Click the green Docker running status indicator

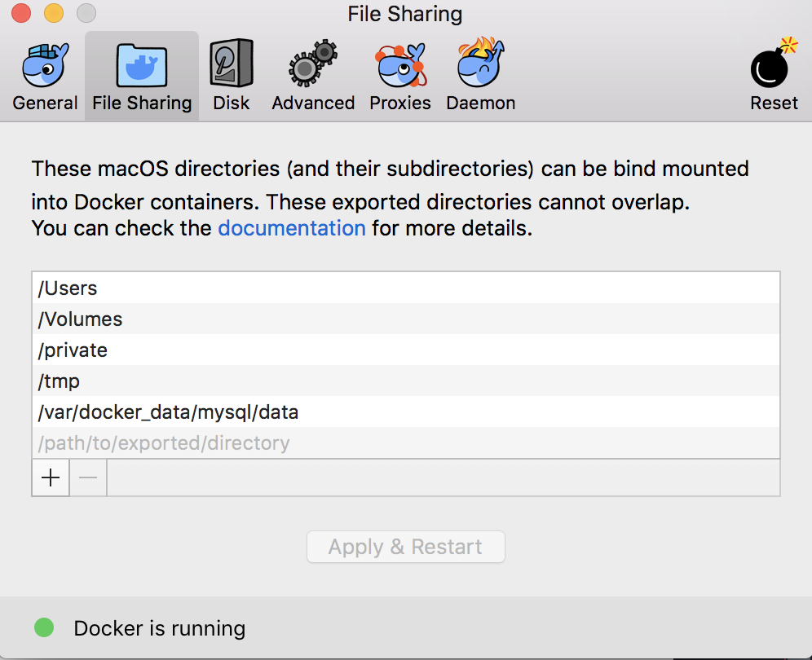pyautogui.click(x=44, y=628)
